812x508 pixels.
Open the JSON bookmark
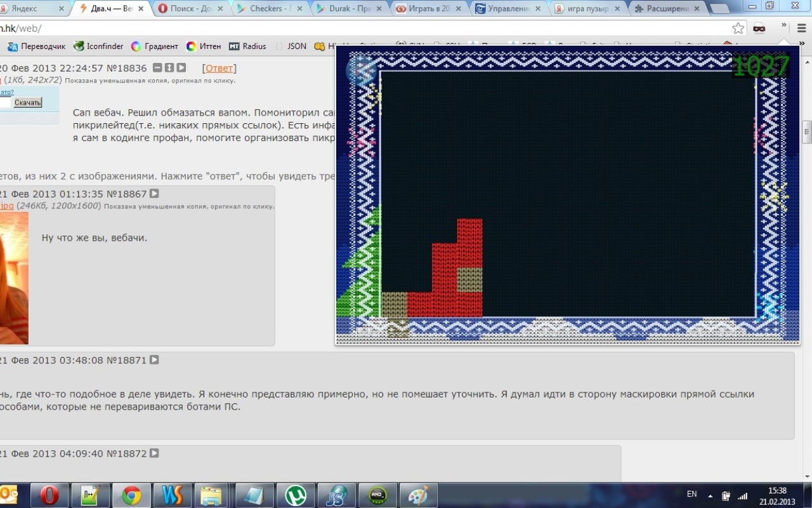(x=291, y=46)
